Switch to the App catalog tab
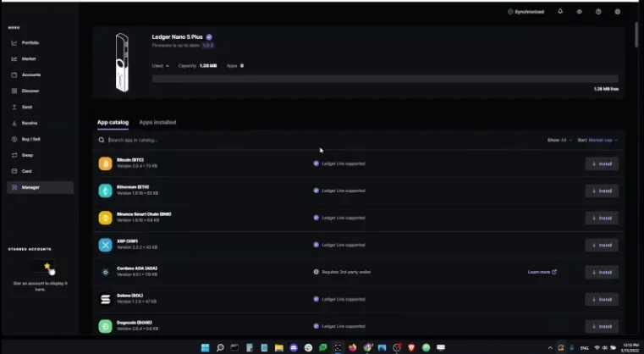The image size is (644, 354). click(113, 122)
